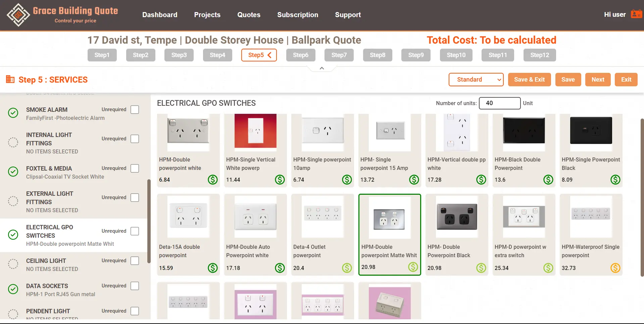
Task: Click dollar icon on Deta-15A double powerpoint
Action: pos(212,268)
